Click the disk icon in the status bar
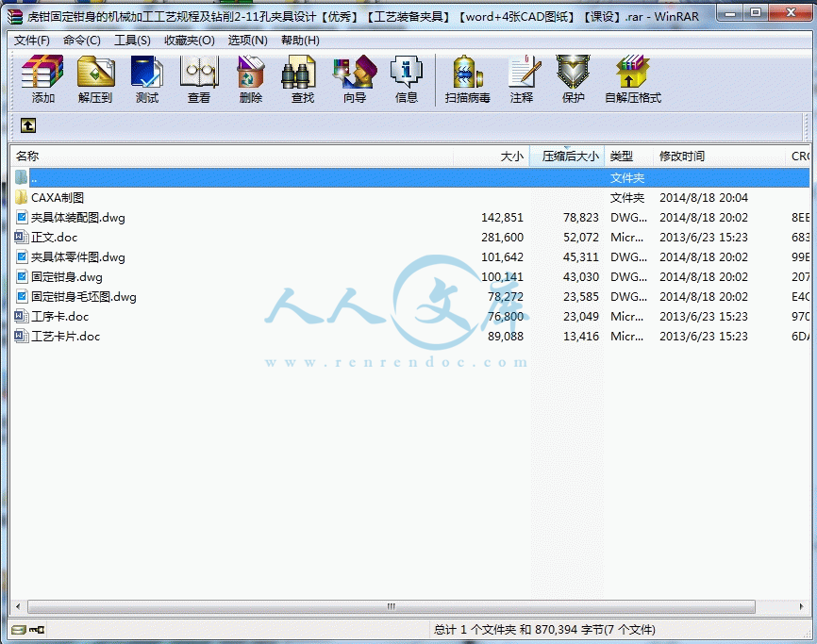The image size is (817, 644). coord(18,630)
